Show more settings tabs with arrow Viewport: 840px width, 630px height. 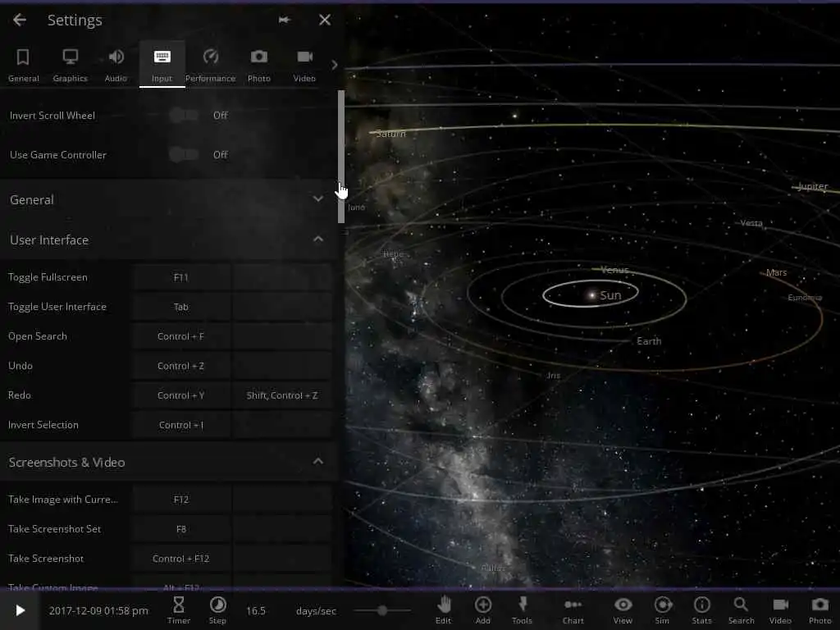tap(335, 65)
